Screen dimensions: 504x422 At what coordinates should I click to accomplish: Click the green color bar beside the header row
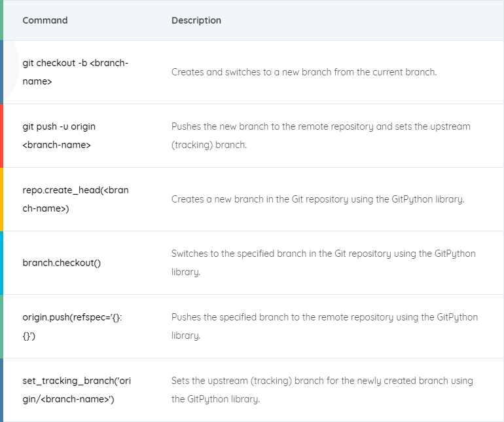[2, 20]
